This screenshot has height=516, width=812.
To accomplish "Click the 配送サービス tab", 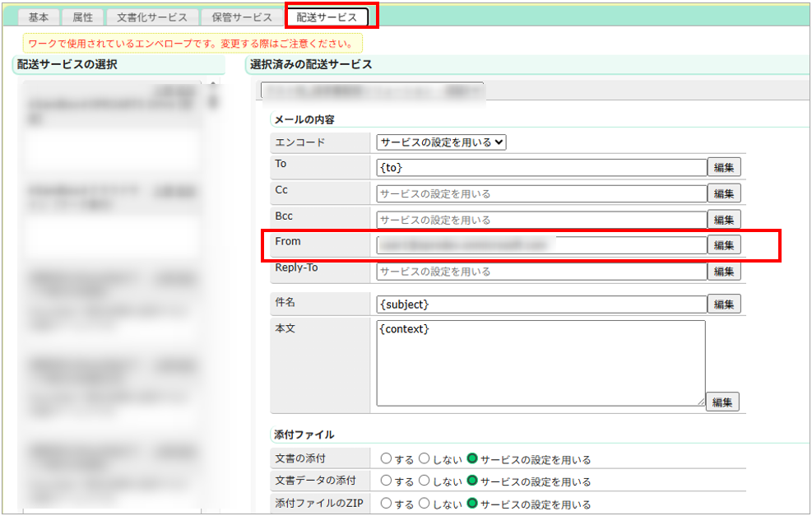I will point(327,17).
